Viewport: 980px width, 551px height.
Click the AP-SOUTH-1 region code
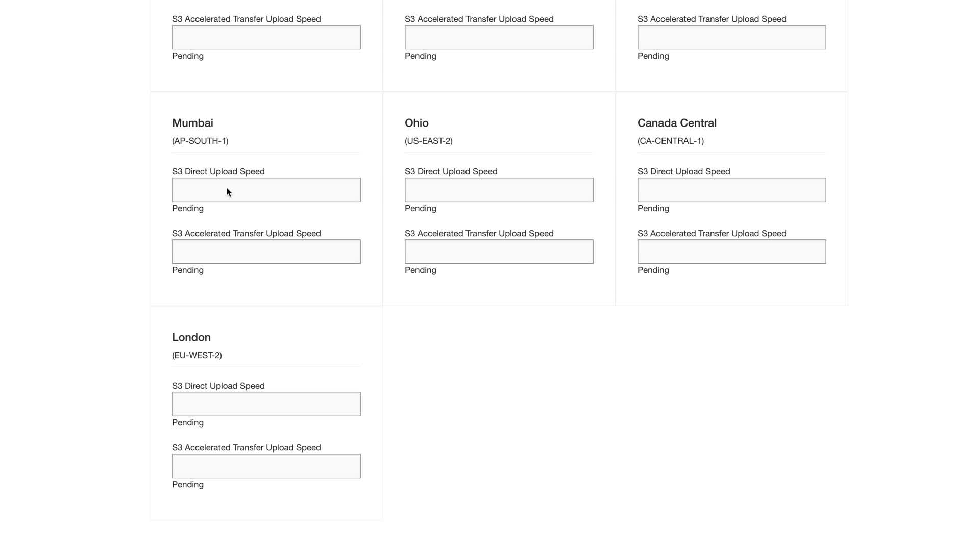coord(200,141)
